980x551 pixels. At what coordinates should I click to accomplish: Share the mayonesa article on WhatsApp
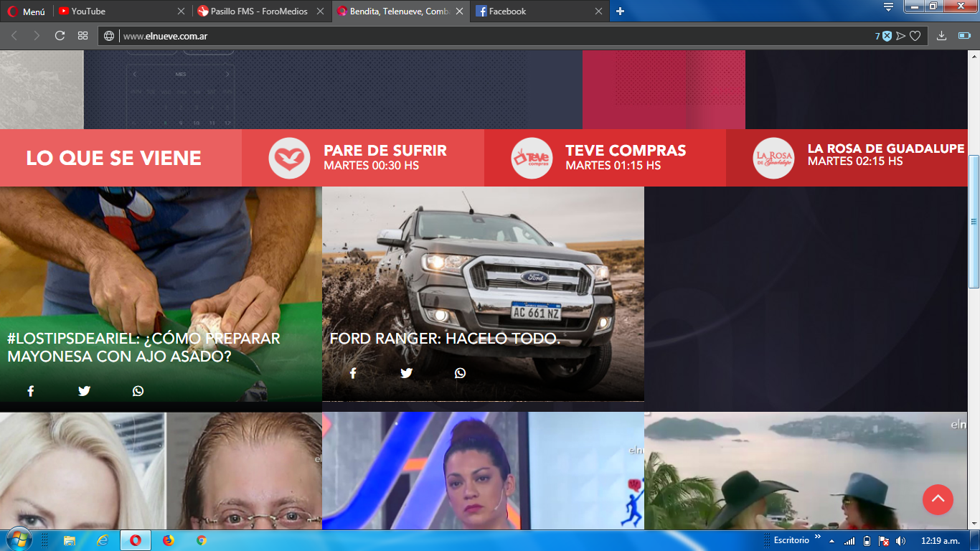click(x=138, y=391)
